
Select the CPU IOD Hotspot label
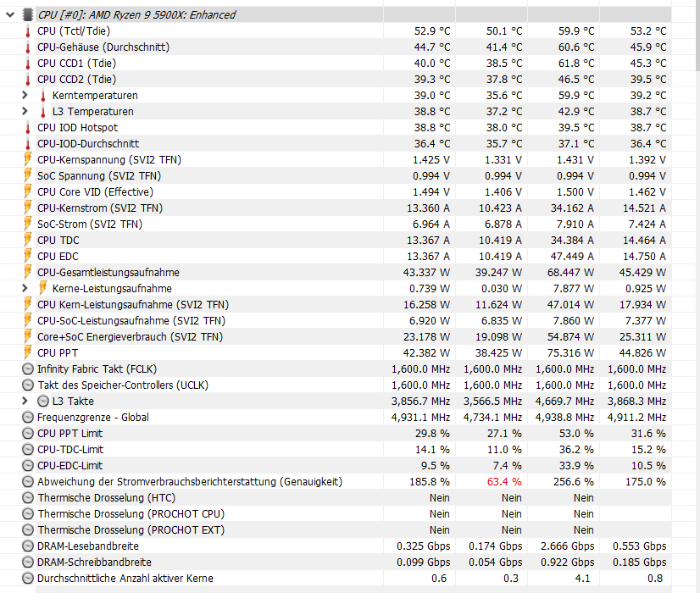tap(77, 128)
